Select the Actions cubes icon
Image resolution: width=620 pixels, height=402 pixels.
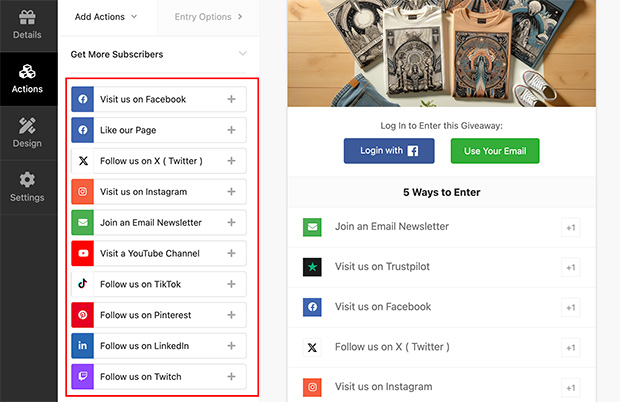coord(27,72)
